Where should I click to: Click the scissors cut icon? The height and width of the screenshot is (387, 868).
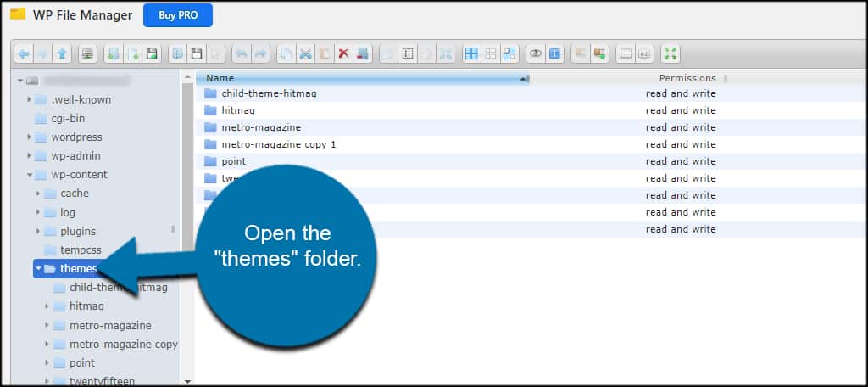[305, 53]
